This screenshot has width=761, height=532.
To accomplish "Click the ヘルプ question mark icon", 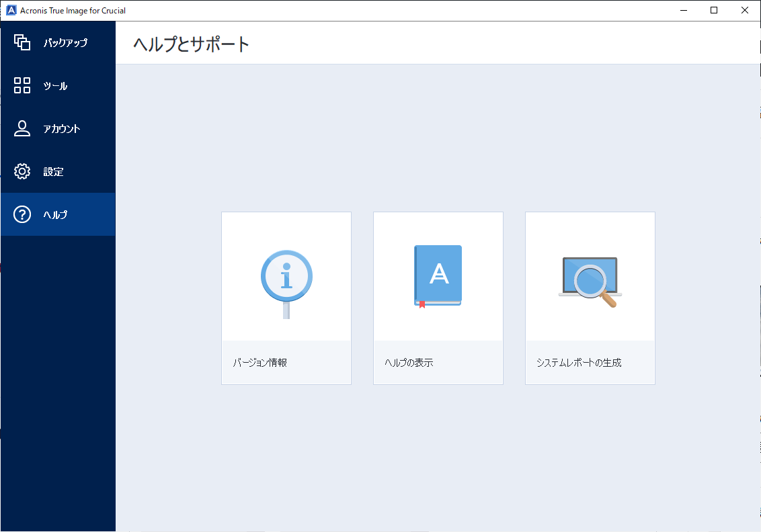I will pyautogui.click(x=22, y=214).
